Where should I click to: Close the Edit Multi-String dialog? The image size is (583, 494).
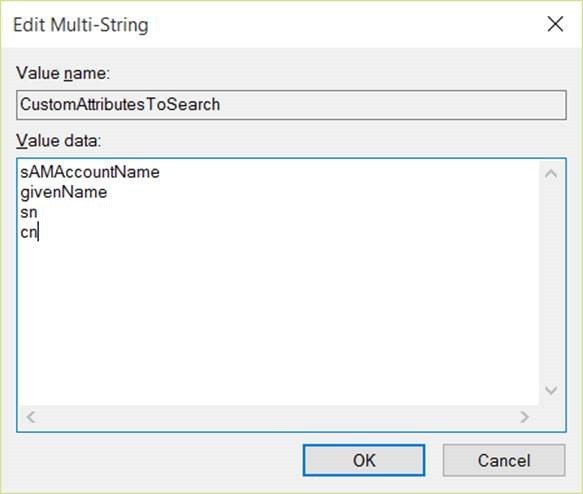(555, 25)
